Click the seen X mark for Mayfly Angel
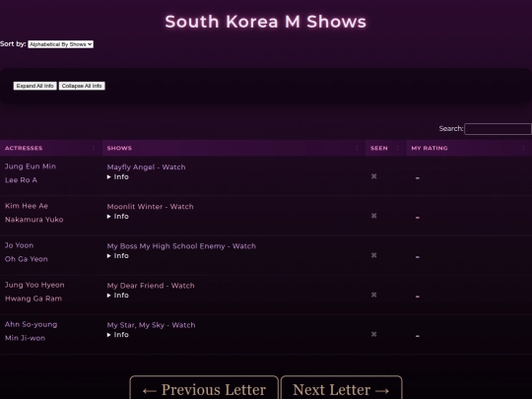The image size is (532, 399). click(374, 176)
